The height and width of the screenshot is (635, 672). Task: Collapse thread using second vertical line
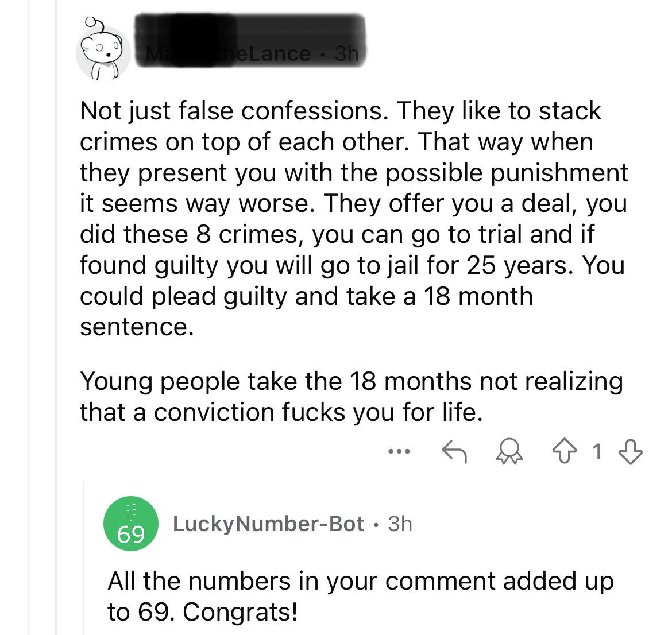[x=56, y=316]
